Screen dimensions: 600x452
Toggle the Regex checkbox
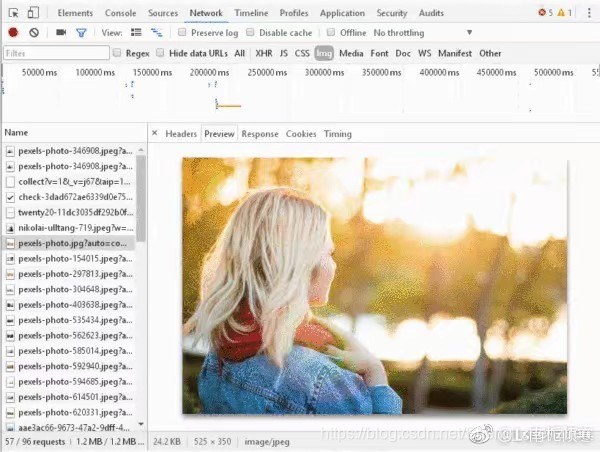coord(117,52)
